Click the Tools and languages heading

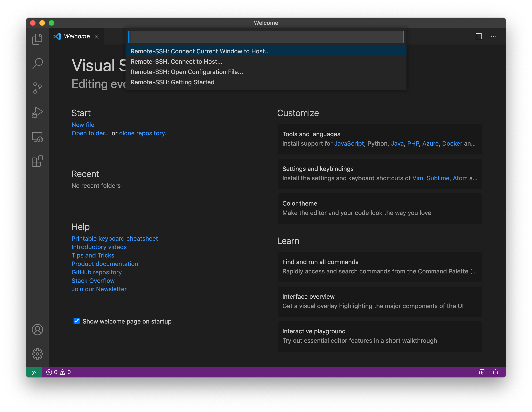(x=311, y=134)
